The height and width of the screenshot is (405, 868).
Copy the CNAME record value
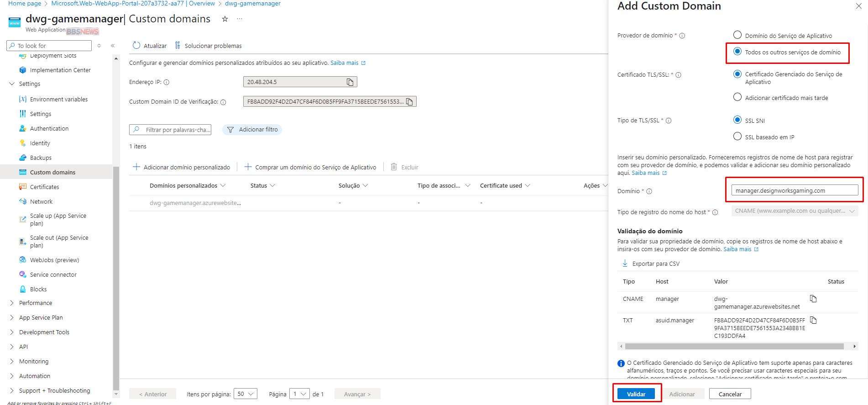click(813, 299)
